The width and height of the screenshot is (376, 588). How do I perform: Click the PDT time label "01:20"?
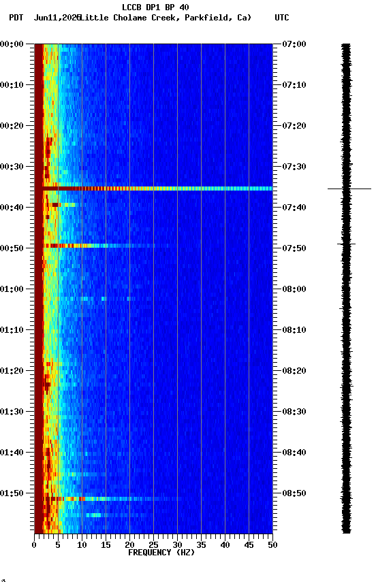point(12,372)
